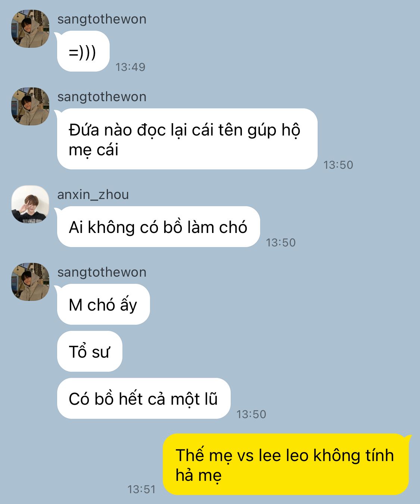Image resolution: width=420 pixels, height=504 pixels.
Task: Tap the 'Tổ sư' message bubble
Action: [90, 351]
